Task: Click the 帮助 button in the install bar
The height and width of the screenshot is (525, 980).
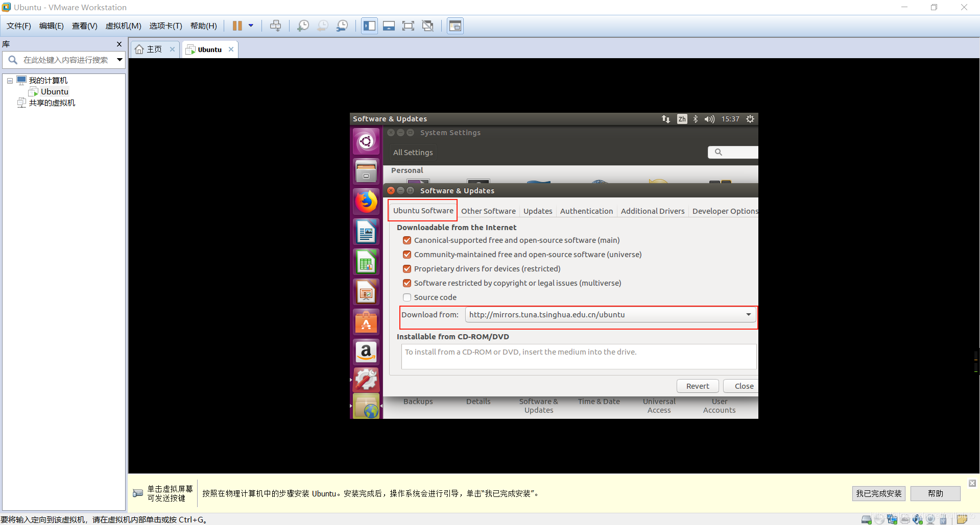Action: click(x=936, y=493)
